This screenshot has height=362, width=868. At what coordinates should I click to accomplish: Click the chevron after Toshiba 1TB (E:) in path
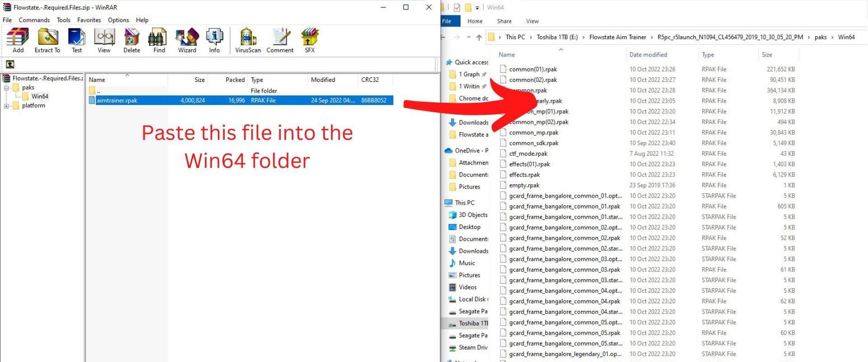click(x=583, y=37)
